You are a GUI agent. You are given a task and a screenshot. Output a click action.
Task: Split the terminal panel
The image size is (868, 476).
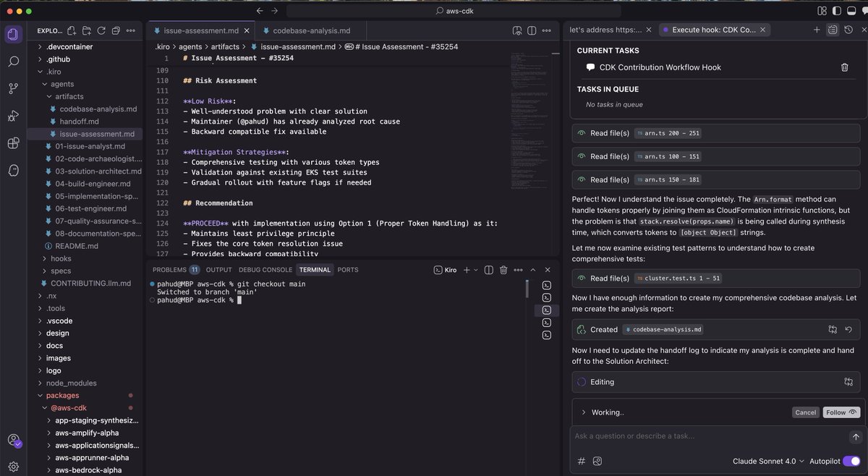tap(488, 270)
